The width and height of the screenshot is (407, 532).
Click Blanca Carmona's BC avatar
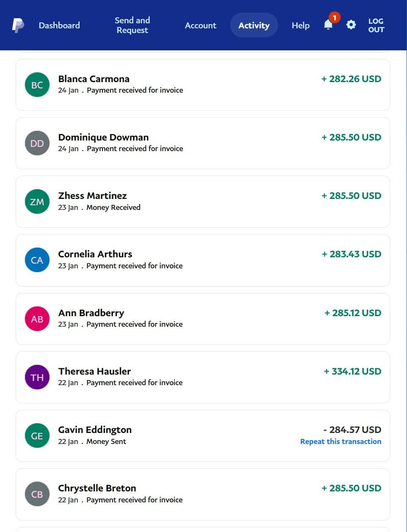click(37, 85)
